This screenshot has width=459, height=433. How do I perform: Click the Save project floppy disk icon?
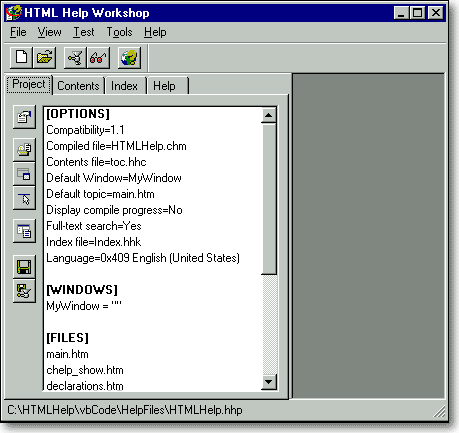24,266
